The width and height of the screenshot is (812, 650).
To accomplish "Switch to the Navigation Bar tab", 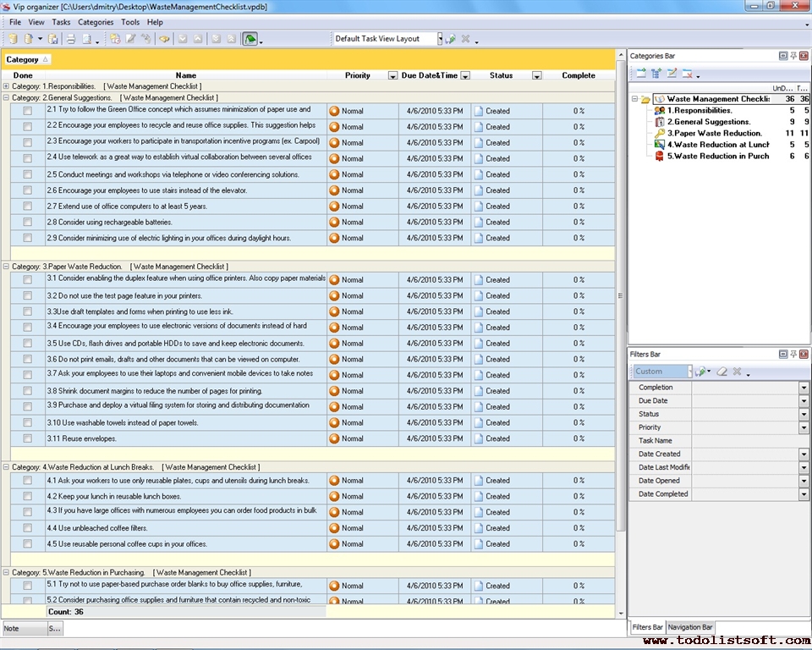I will coord(690,627).
